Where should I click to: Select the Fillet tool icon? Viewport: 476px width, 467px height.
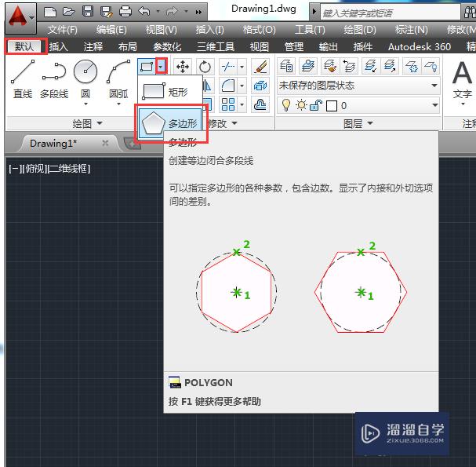[x=227, y=86]
